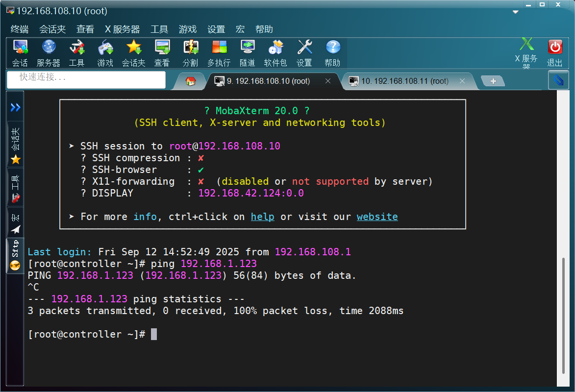Open the X 服务器 menu
This screenshot has height=392, width=575.
click(123, 29)
